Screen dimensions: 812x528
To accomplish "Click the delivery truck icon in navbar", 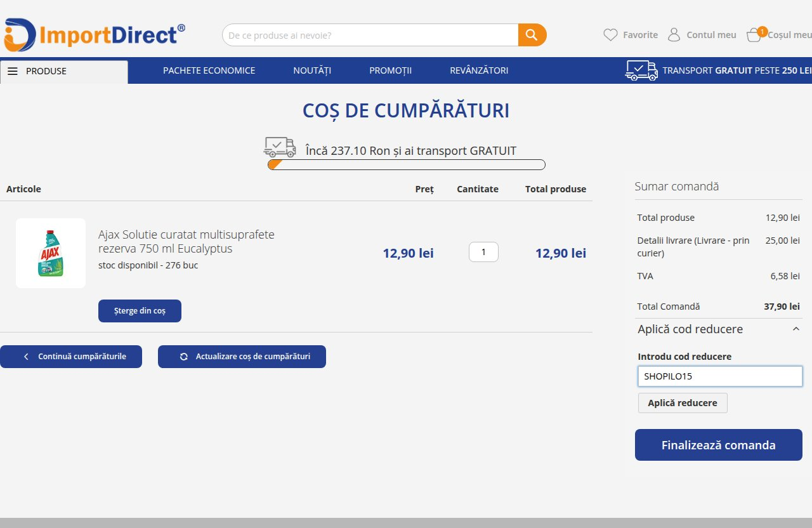I will tap(641, 70).
